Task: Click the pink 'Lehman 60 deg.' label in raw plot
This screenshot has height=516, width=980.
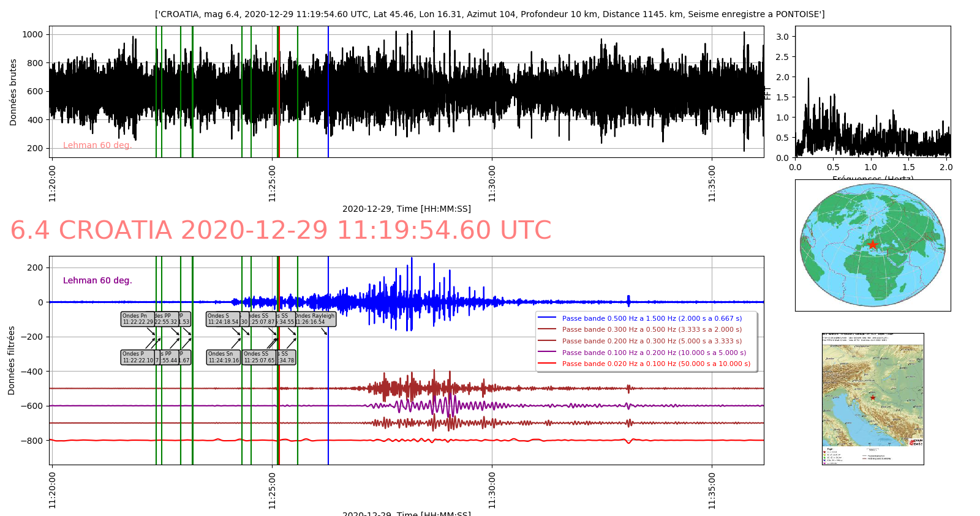Action: [x=97, y=145]
